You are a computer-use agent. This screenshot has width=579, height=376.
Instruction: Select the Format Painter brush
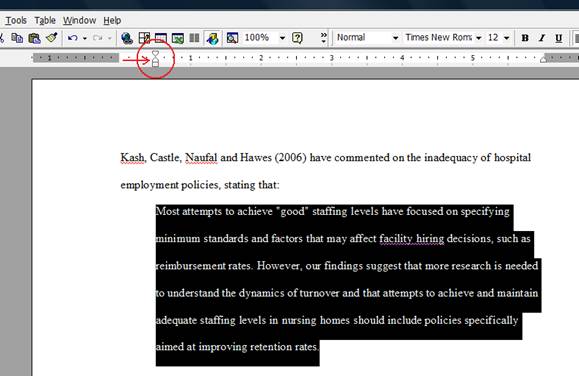coord(52,38)
